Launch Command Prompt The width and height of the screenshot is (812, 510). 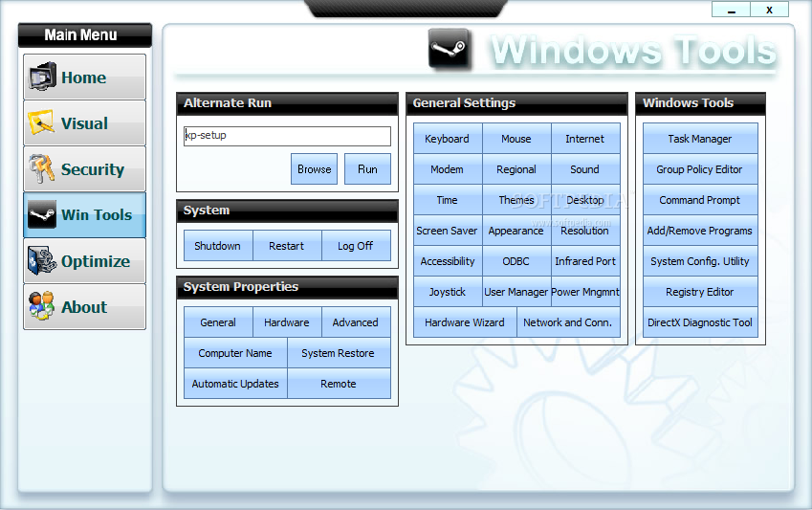pos(700,200)
